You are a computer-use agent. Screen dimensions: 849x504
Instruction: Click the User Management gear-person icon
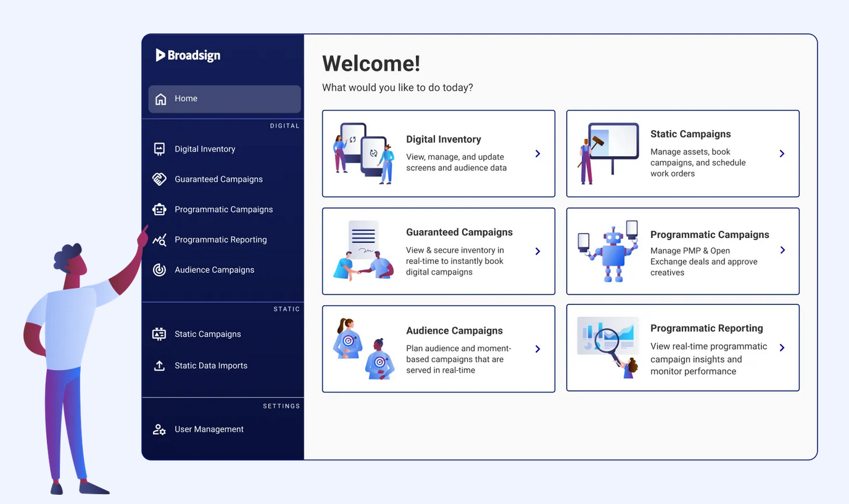(159, 429)
